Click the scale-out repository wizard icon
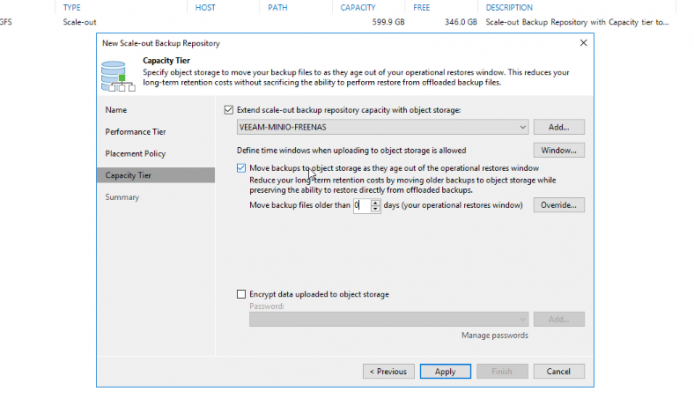 click(x=118, y=76)
